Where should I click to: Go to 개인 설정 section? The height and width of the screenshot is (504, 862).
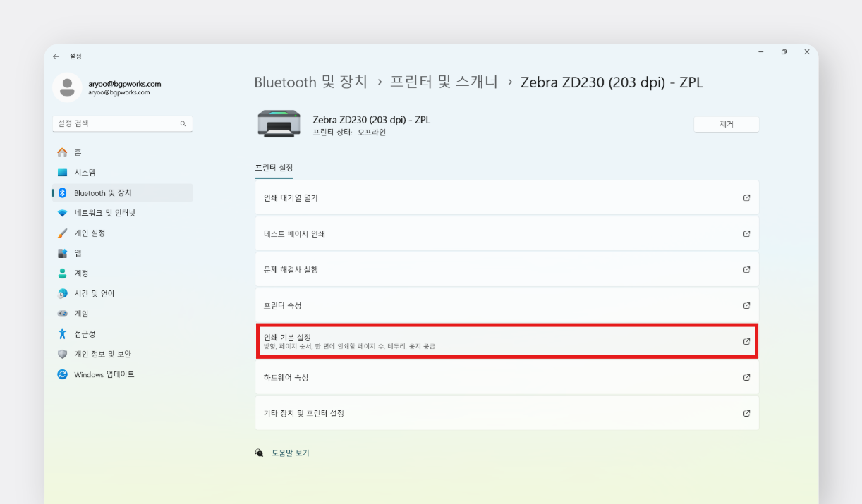[x=90, y=233]
